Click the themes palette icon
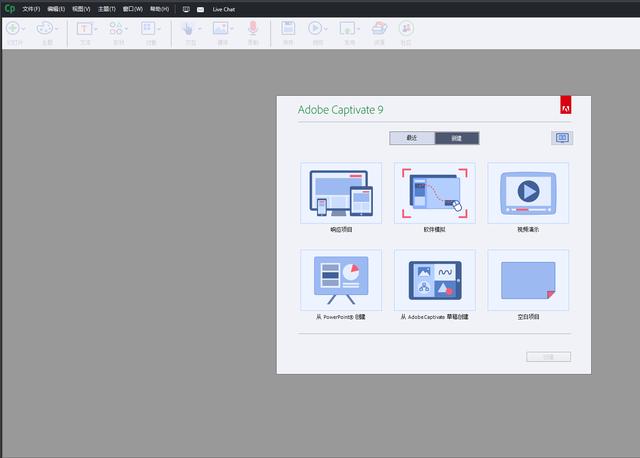The image size is (640, 458). pos(44,28)
